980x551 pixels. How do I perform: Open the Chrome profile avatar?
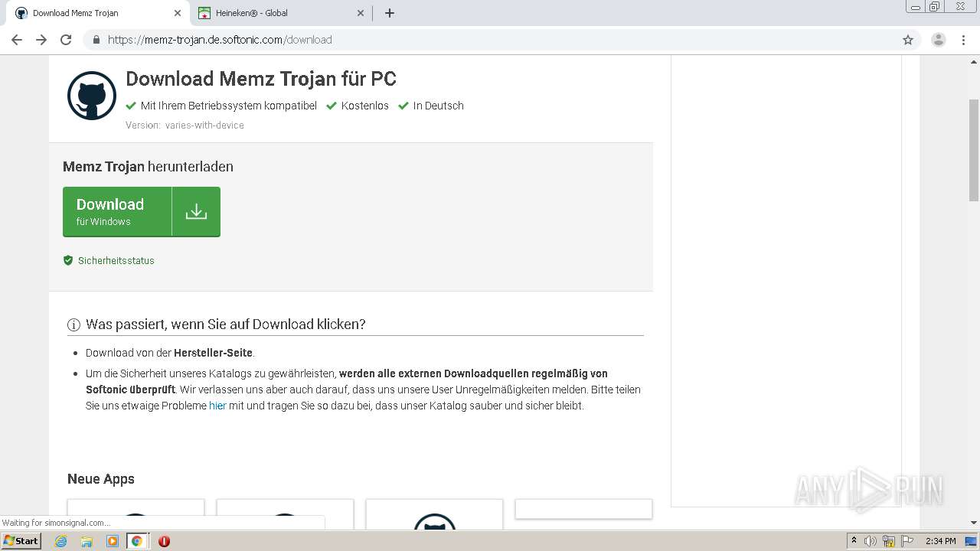click(x=939, y=40)
